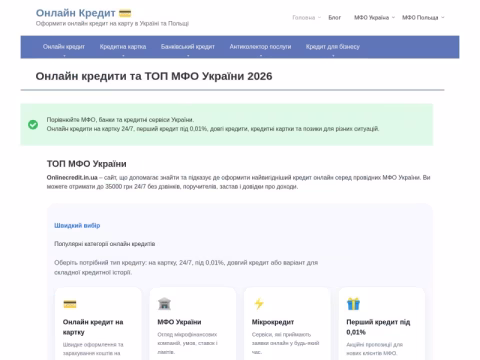
Task: Click the gift box icon above Перший кредит під 0,01%
Action: coord(353,304)
